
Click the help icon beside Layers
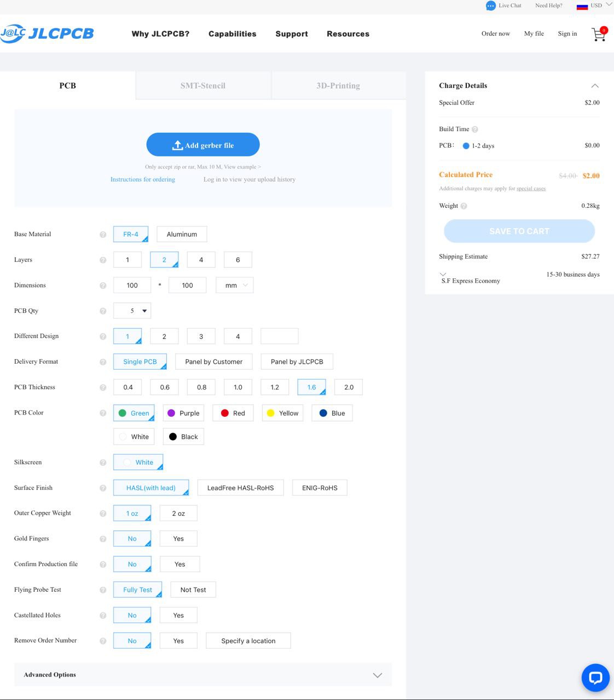103,260
